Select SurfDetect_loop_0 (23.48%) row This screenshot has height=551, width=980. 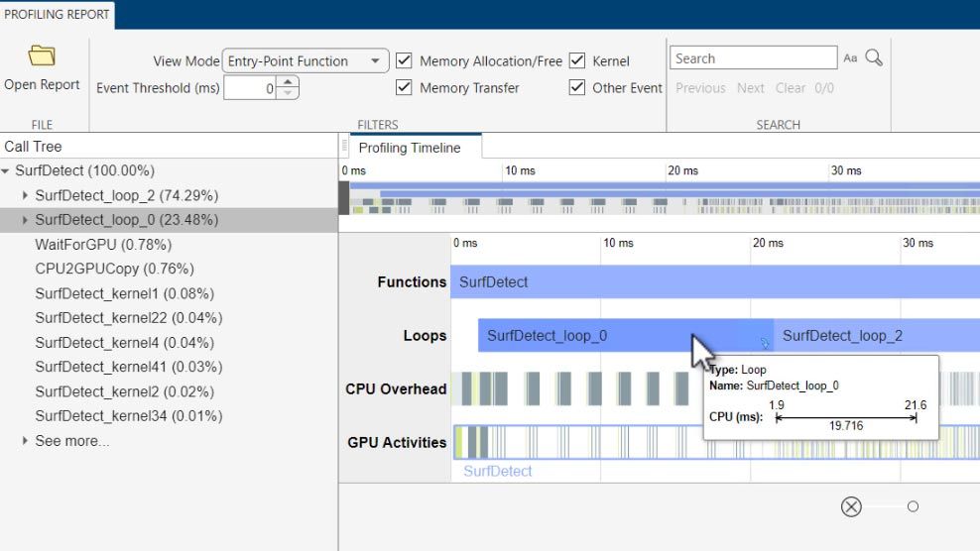coord(169,220)
